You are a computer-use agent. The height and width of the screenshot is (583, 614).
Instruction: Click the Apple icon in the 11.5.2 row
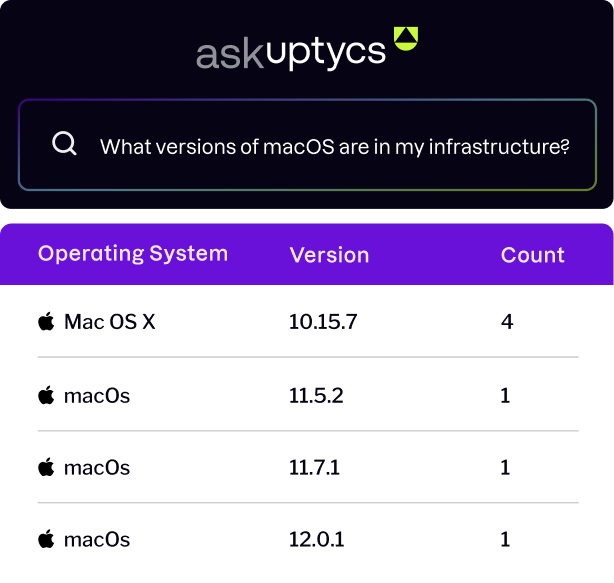(46, 395)
